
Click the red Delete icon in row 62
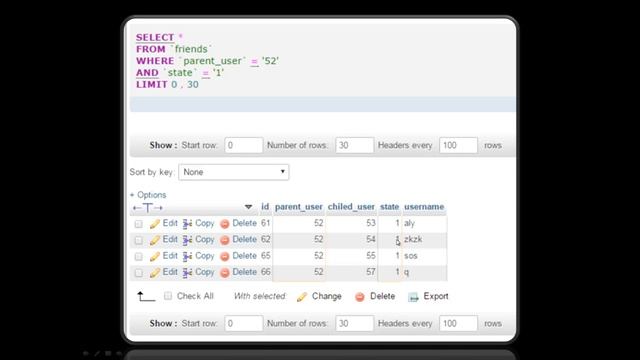click(x=224, y=240)
